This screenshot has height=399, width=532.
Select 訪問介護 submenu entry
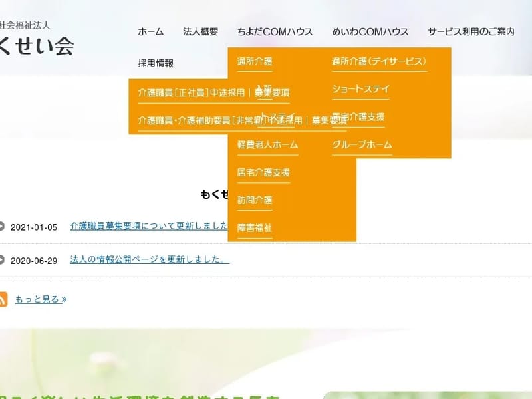(255, 200)
